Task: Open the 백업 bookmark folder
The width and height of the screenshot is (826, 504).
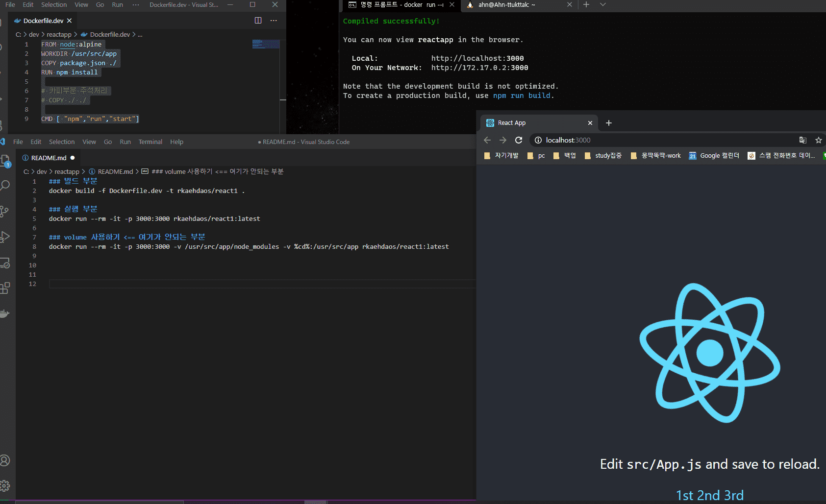Action: [x=564, y=155]
